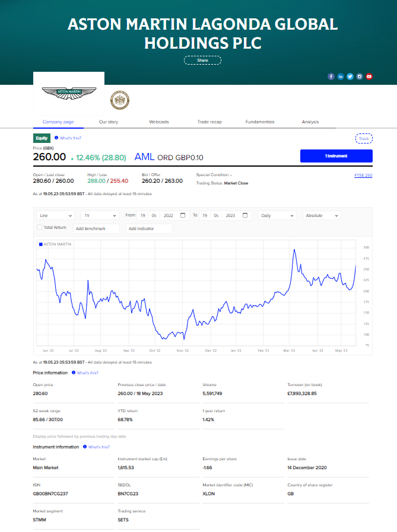Open the Facebook social icon

pos(331,77)
